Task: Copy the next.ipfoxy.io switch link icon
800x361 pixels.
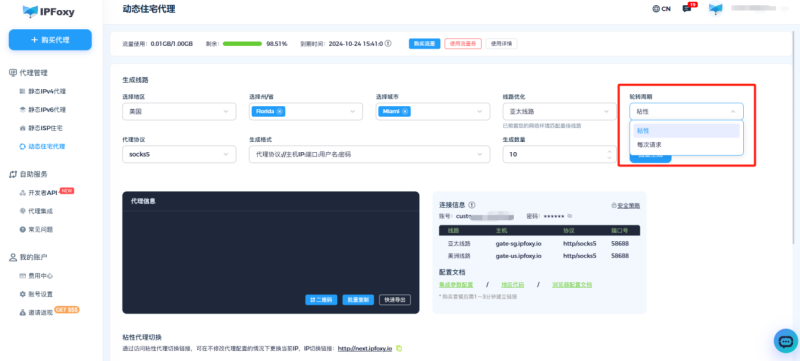Action: pos(399,349)
